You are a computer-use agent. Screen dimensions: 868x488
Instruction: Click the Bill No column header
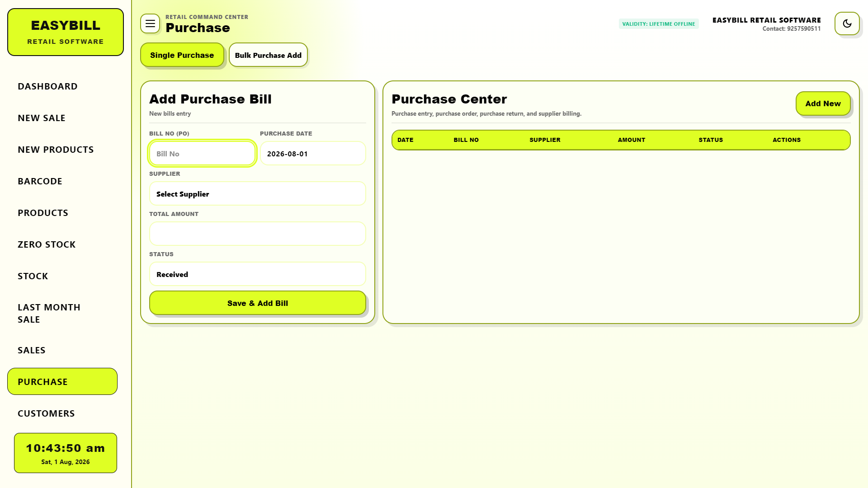point(466,140)
